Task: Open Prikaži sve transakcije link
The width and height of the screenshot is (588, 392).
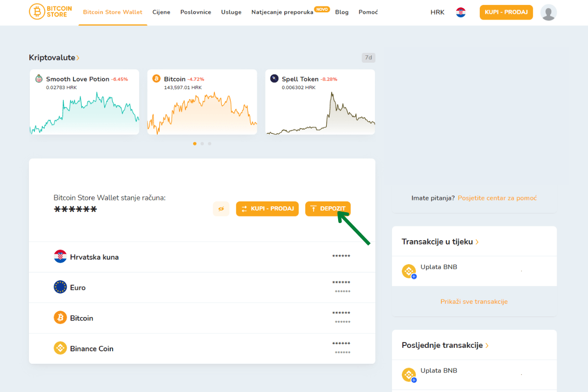Action: pos(474,301)
